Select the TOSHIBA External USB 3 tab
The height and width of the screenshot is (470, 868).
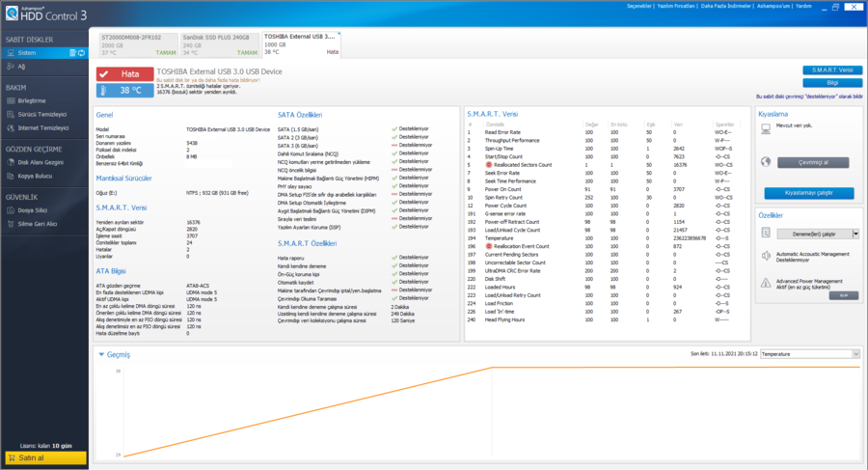pyautogui.click(x=301, y=44)
